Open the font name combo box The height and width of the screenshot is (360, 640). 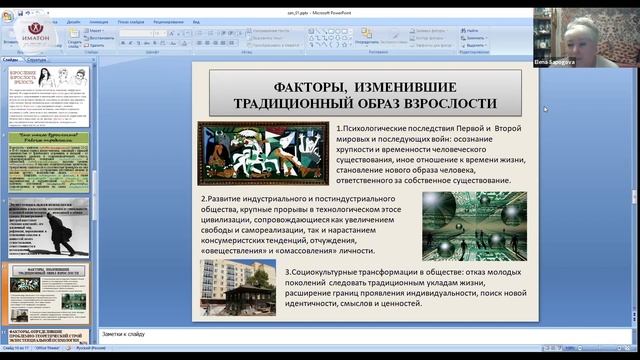135,33
